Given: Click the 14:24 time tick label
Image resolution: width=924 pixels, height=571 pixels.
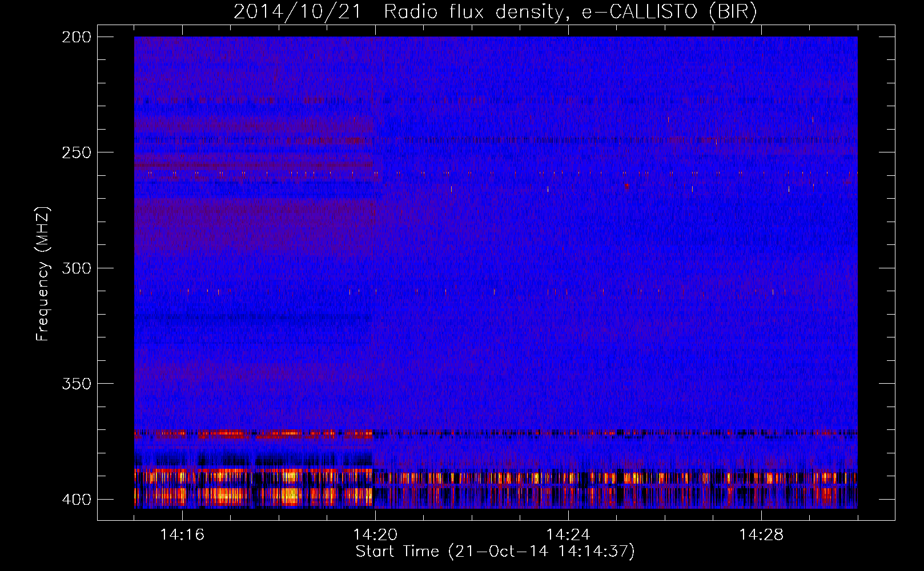Looking at the screenshot, I should tap(568, 535).
